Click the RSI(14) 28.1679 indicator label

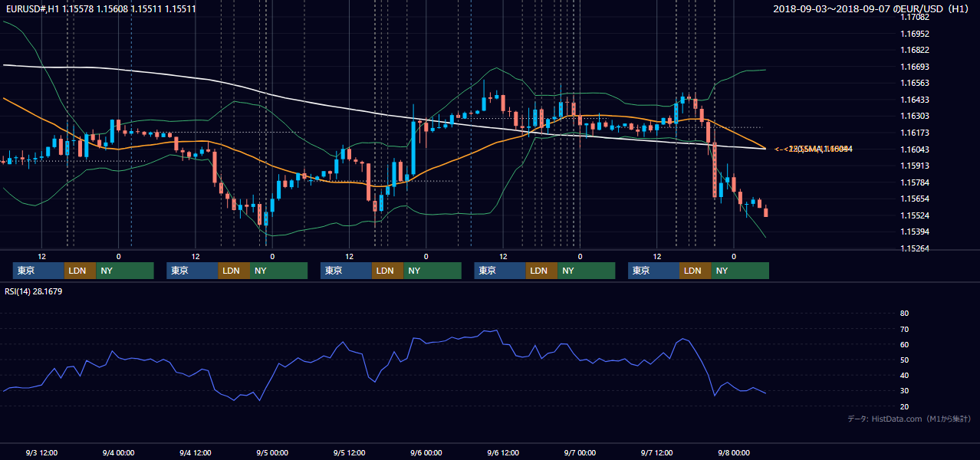coord(34,291)
